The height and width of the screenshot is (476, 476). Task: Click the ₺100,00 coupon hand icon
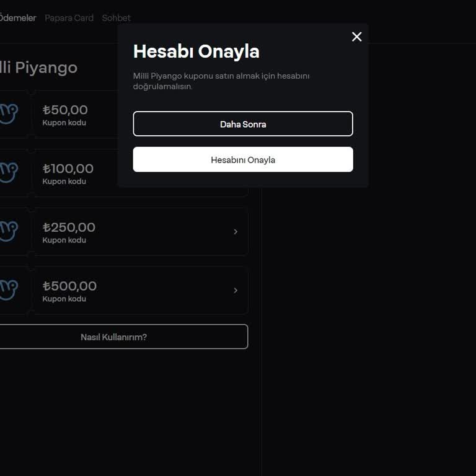click(9, 173)
